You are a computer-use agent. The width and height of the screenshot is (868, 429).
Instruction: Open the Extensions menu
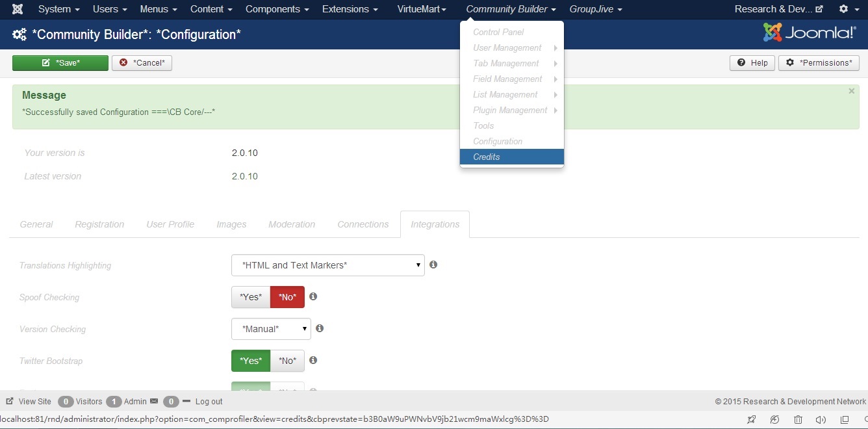tap(350, 9)
